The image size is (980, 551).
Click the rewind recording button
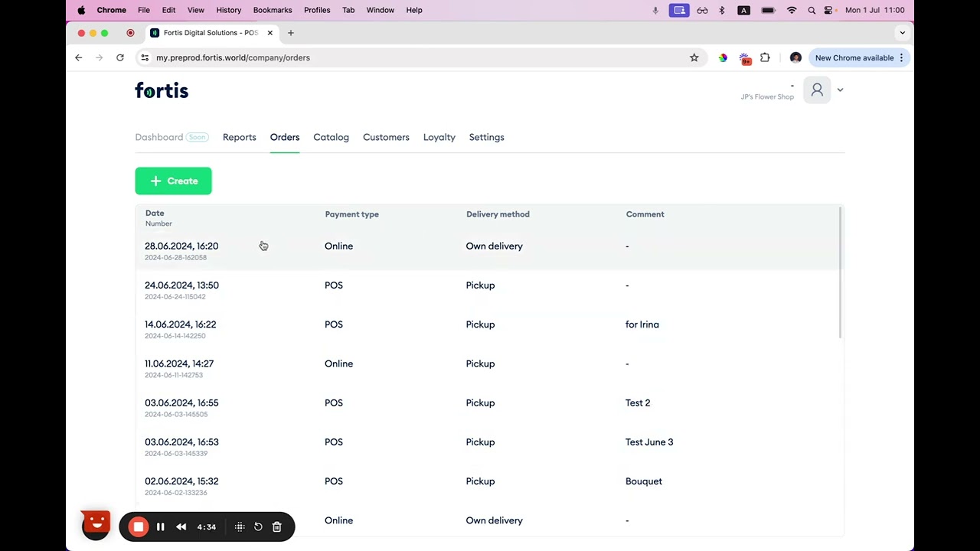click(181, 527)
